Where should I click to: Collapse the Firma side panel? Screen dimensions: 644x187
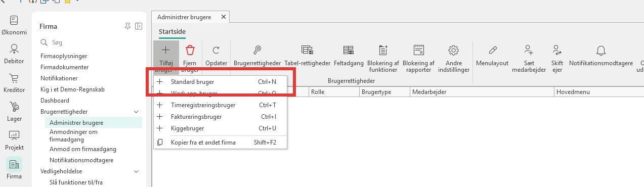click(x=139, y=26)
